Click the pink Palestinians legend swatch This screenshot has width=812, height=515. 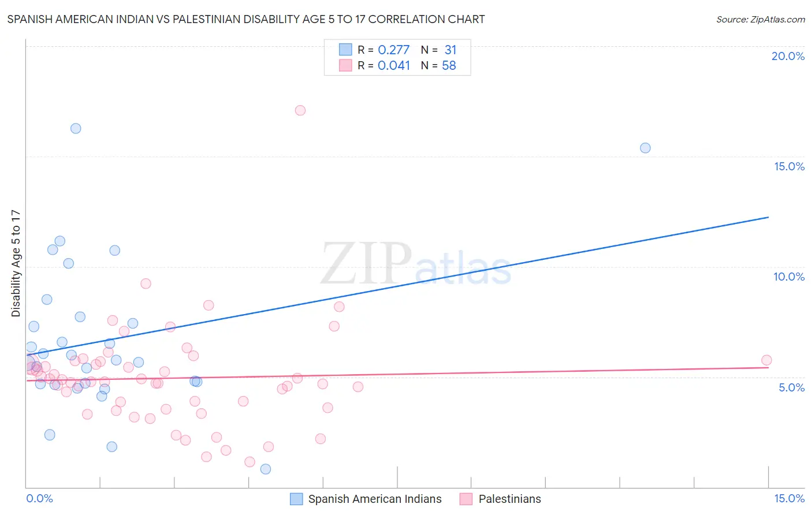coord(466,499)
